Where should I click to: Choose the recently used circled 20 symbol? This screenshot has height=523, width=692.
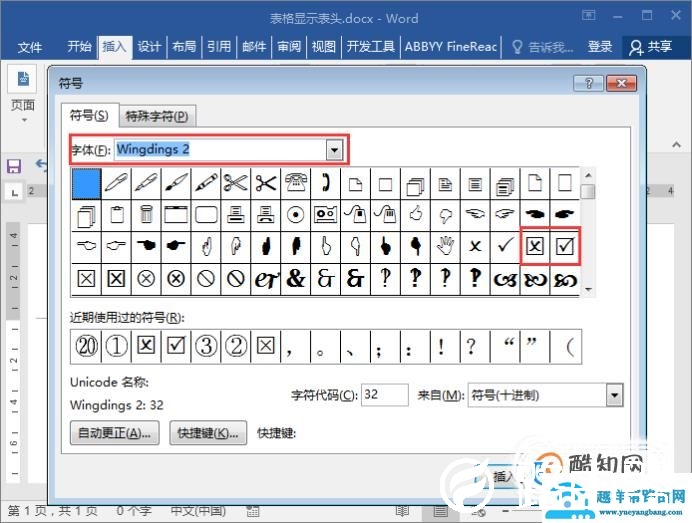[86, 346]
